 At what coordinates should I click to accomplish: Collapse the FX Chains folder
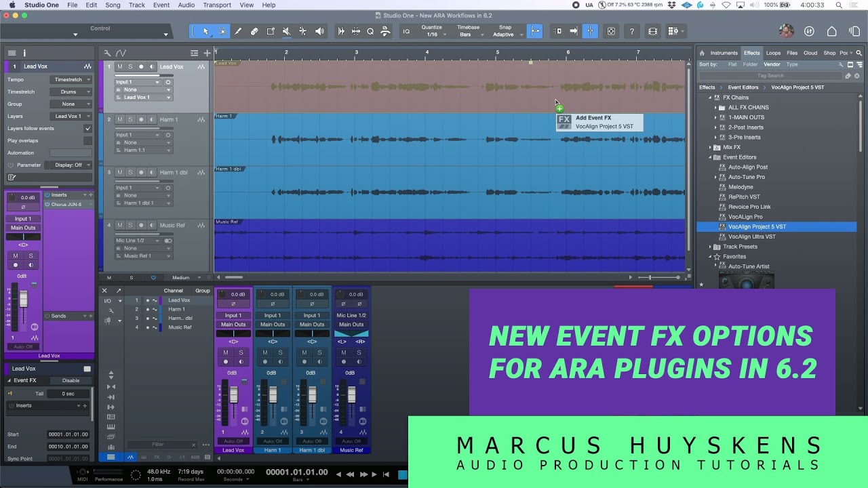tap(710, 98)
